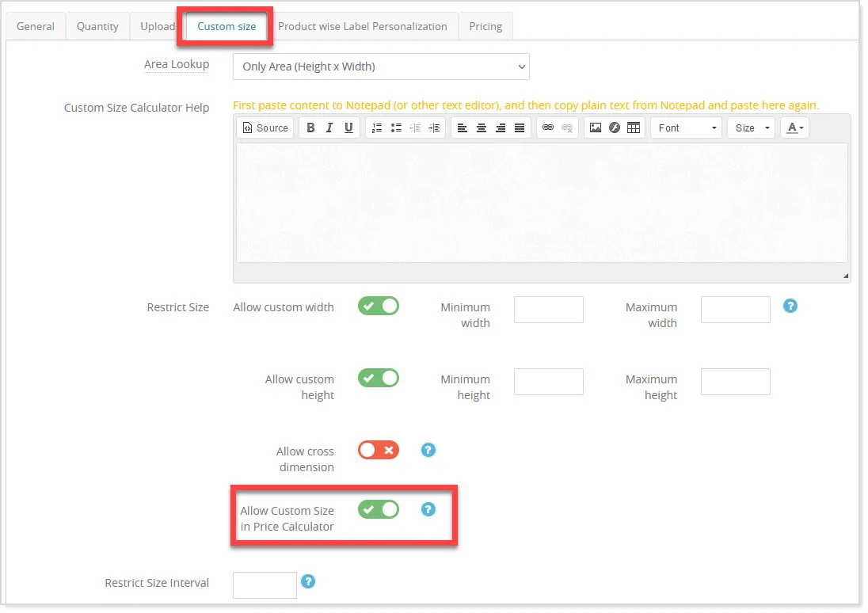
Task: Toggle Allow Custom Size in Price Calculator
Action: click(x=379, y=509)
